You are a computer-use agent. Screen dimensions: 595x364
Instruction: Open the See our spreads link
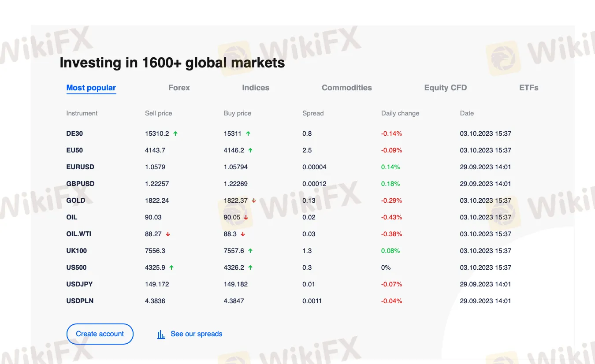(x=196, y=334)
